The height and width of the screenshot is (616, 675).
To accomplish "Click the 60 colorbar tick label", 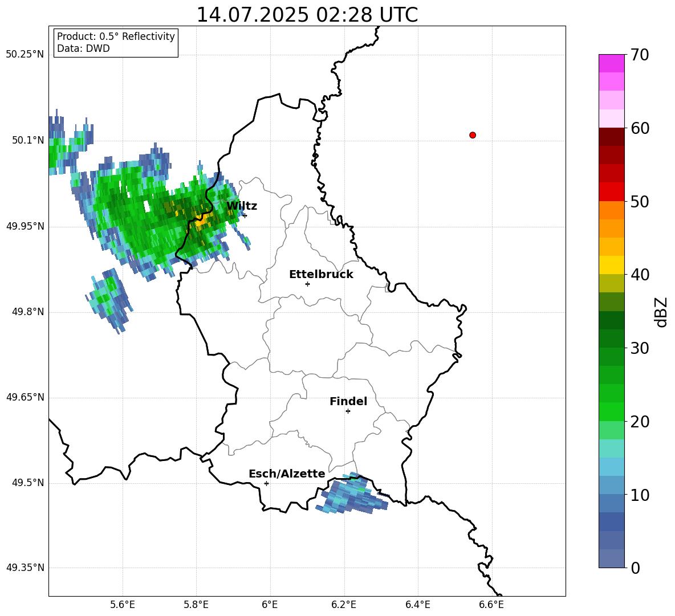I will [x=640, y=128].
